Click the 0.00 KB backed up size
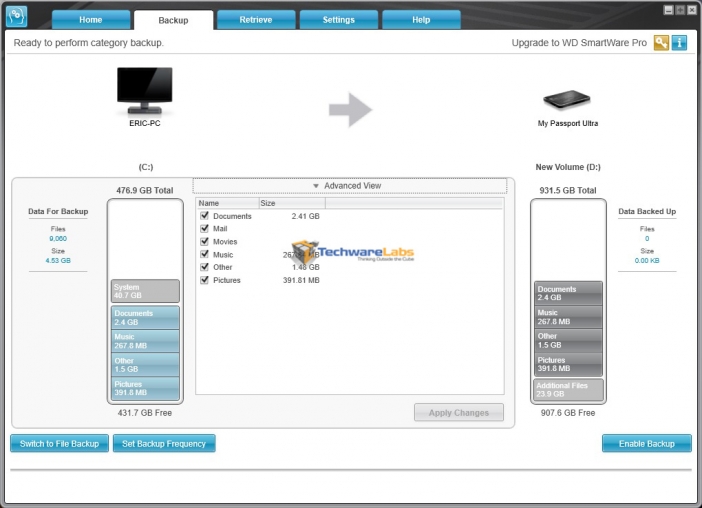This screenshot has width=702, height=508. pos(647,260)
